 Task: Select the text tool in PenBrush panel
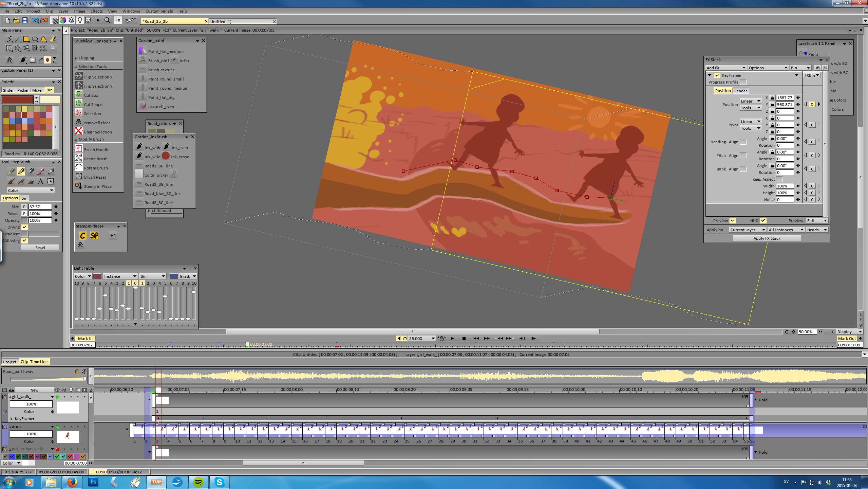click(x=41, y=181)
